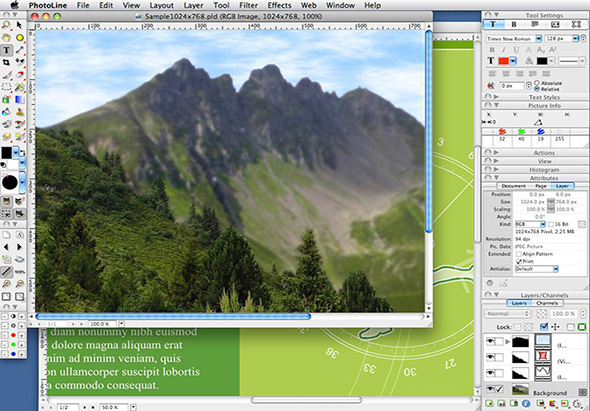Switch to Document attributes tab
Image resolution: width=590 pixels, height=411 pixels.
click(514, 186)
